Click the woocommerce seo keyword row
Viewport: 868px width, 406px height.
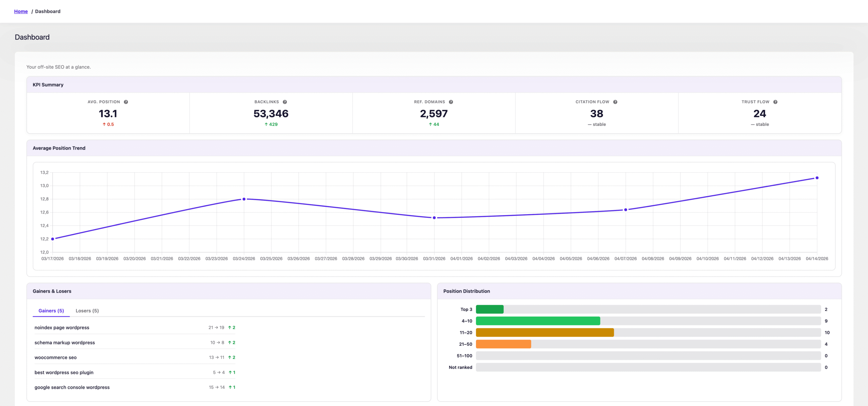click(56, 357)
